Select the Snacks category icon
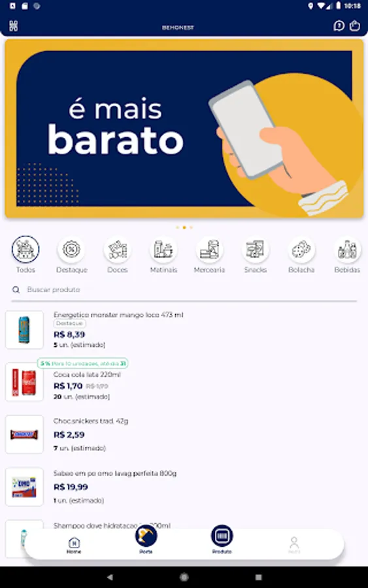The image size is (368, 588). [256, 250]
